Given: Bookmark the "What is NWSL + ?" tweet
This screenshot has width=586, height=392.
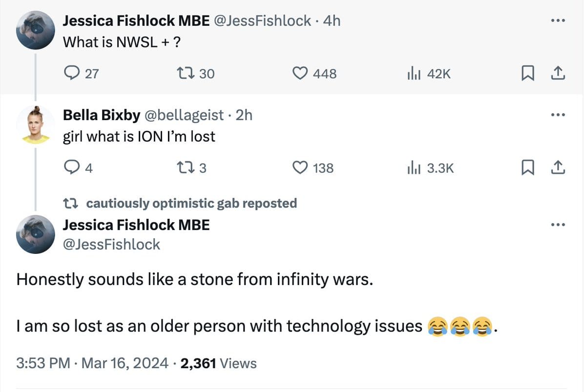Looking at the screenshot, I should [527, 74].
